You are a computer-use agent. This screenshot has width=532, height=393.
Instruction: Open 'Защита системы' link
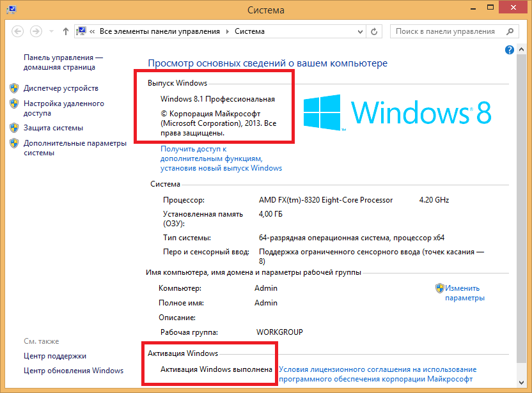[x=53, y=128]
